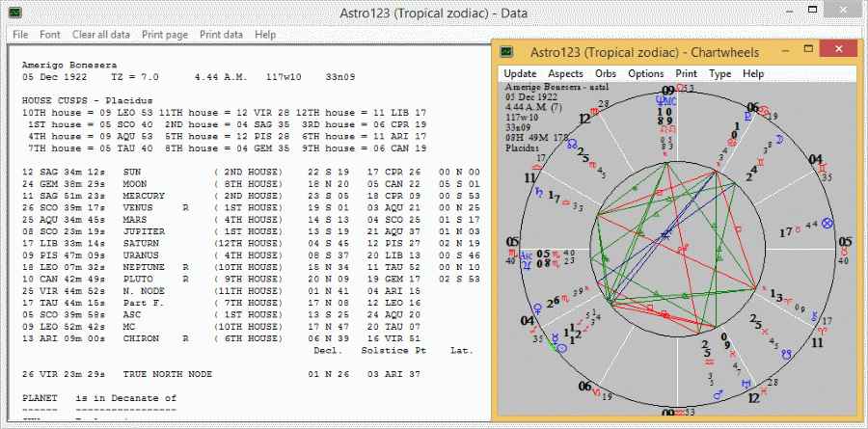Click the North Node glyph in chart

pos(571,144)
